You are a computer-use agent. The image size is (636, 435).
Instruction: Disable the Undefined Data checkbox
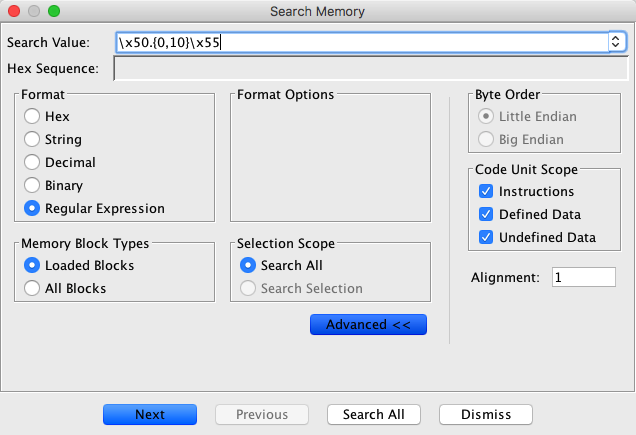point(486,238)
